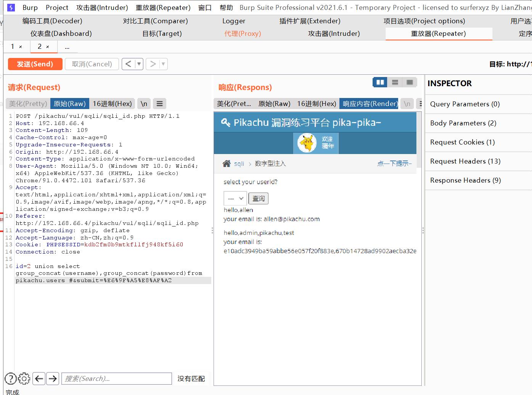This screenshot has height=395, width=532.
Task: Select the 重放器(Repeater) main tab
Action: click(439, 34)
